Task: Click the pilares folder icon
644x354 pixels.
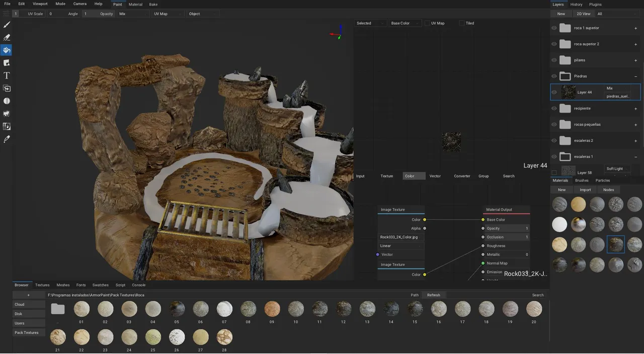Action: click(x=565, y=60)
